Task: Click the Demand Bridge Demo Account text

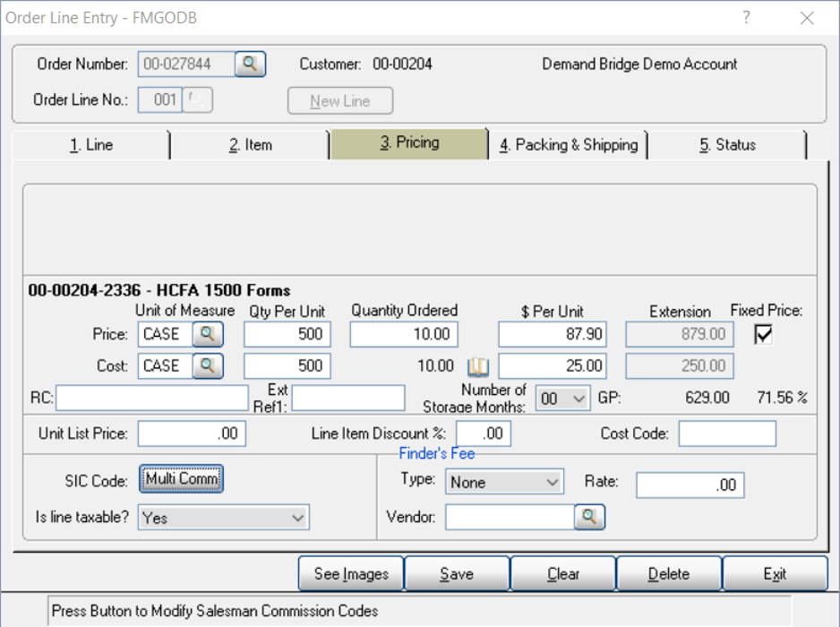Action: (639, 64)
